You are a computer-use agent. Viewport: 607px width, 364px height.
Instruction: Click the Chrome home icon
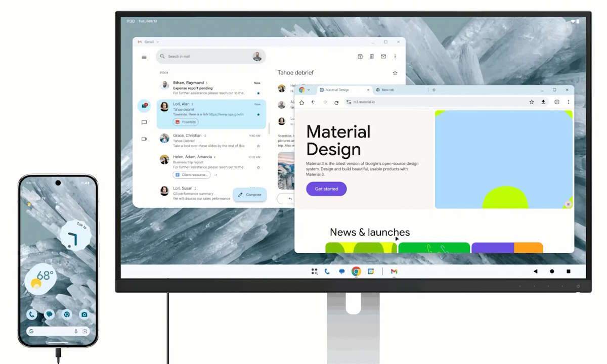302,102
